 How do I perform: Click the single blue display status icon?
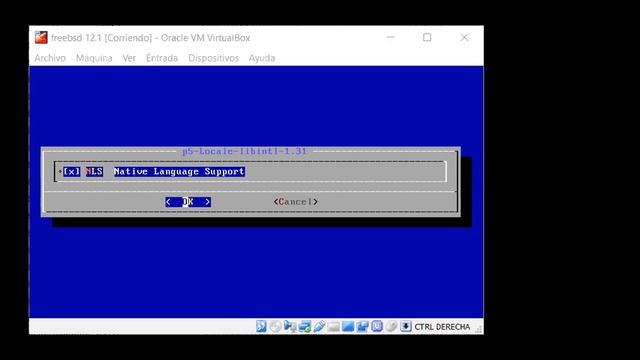348,326
